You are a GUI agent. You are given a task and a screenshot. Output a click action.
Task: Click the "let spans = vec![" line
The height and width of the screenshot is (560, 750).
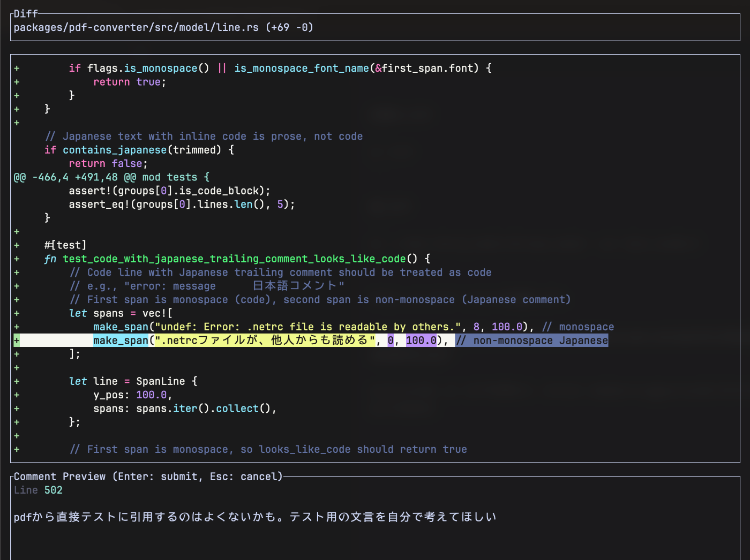tap(121, 313)
